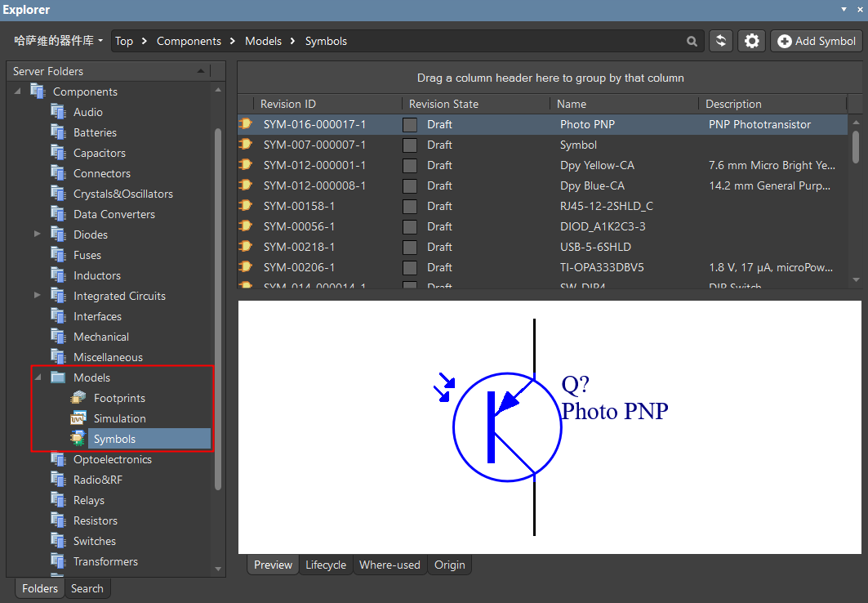Click the folder tree vertical scrollbar
Viewport: 868px width, 603px height.
coord(217,309)
